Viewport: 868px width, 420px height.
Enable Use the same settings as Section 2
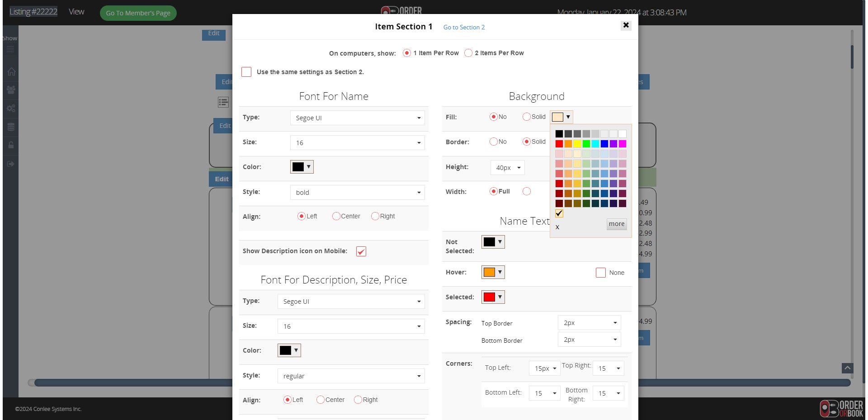246,72
